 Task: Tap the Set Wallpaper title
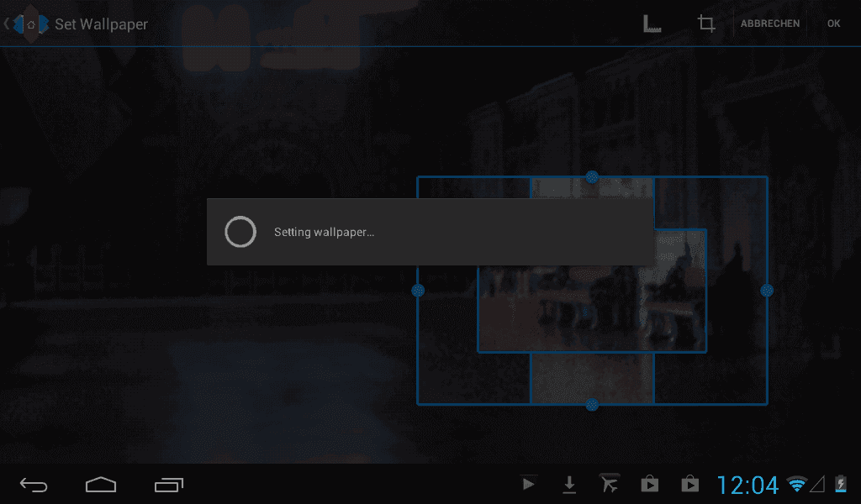[102, 24]
